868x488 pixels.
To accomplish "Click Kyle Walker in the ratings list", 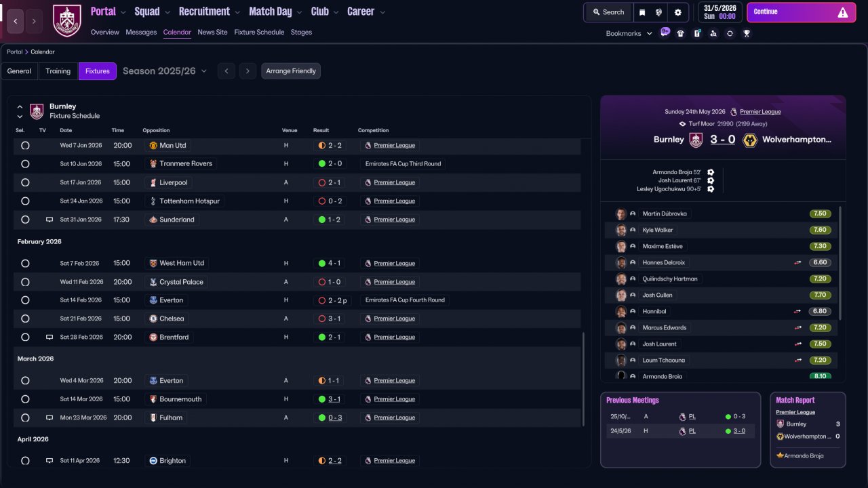I will pyautogui.click(x=658, y=230).
